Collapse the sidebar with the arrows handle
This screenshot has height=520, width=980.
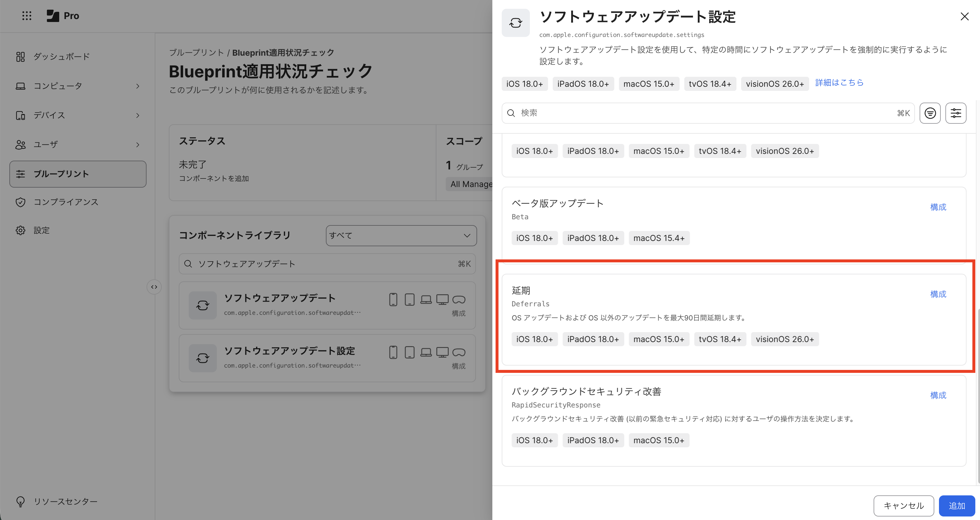pyautogui.click(x=154, y=287)
